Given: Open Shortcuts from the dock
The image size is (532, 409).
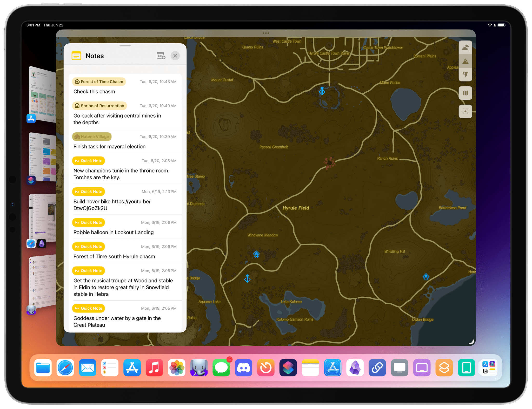Looking at the screenshot, I should click(x=288, y=368).
